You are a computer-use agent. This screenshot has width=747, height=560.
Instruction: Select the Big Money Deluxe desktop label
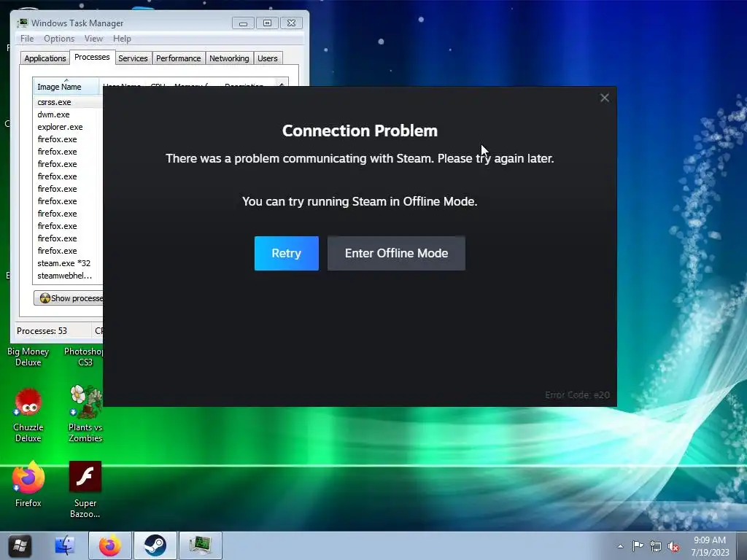[x=28, y=357]
